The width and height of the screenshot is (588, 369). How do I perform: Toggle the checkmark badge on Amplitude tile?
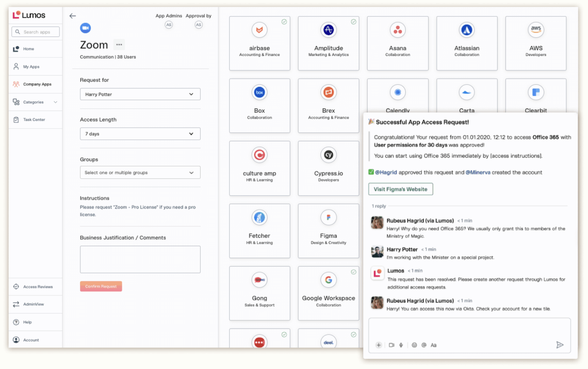[x=353, y=22]
